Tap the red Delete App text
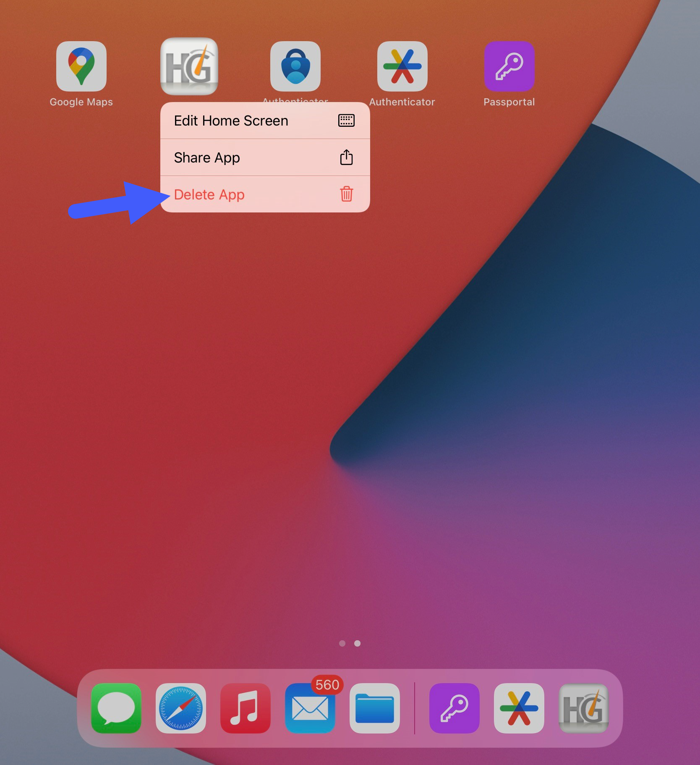700x765 pixels. pyautogui.click(x=209, y=195)
